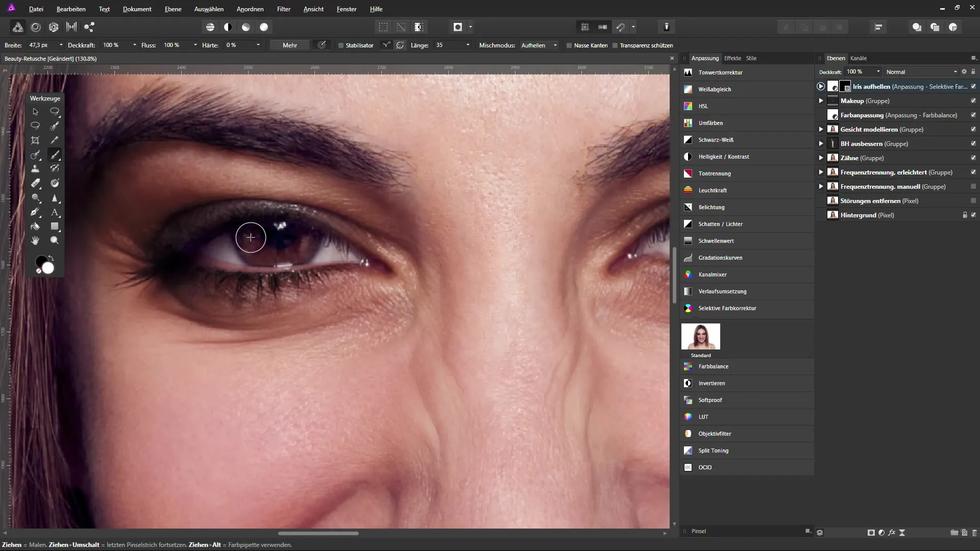Select the Rectangle shape tool
The height and width of the screenshot is (551, 980).
(55, 227)
